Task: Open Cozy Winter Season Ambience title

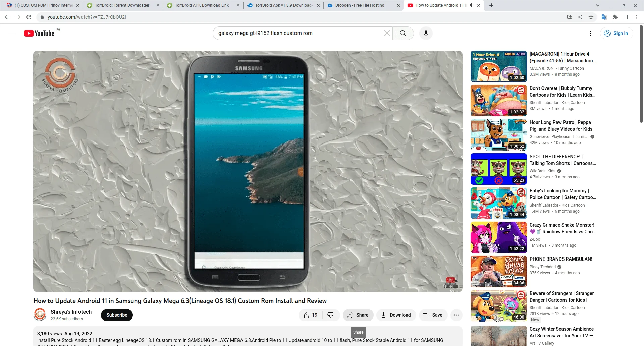Action: click(562, 332)
